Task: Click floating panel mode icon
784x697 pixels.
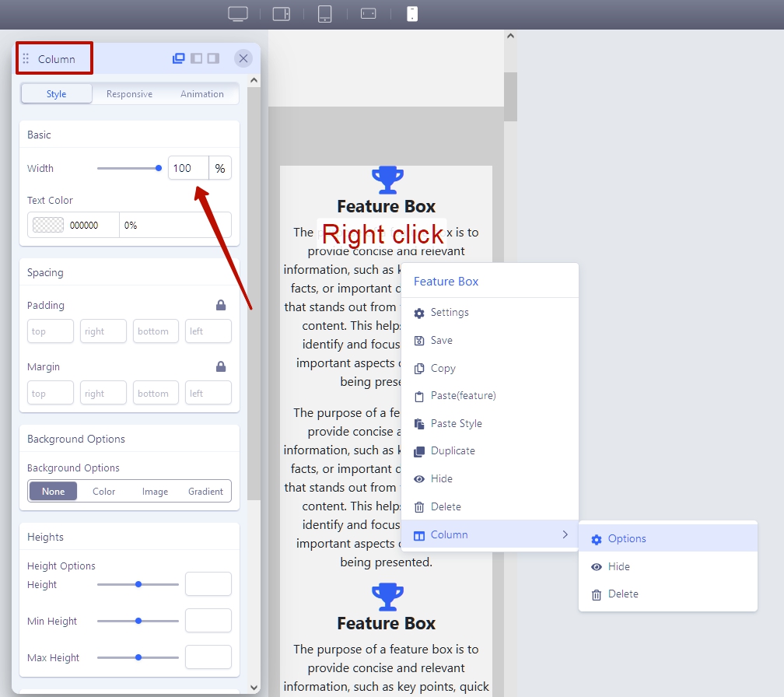Action: (x=179, y=58)
